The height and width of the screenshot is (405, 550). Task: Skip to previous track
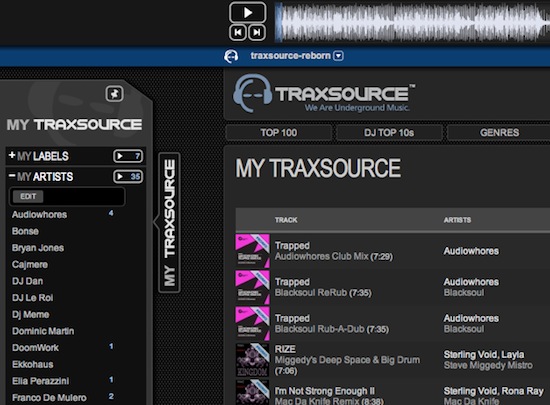tap(237, 33)
